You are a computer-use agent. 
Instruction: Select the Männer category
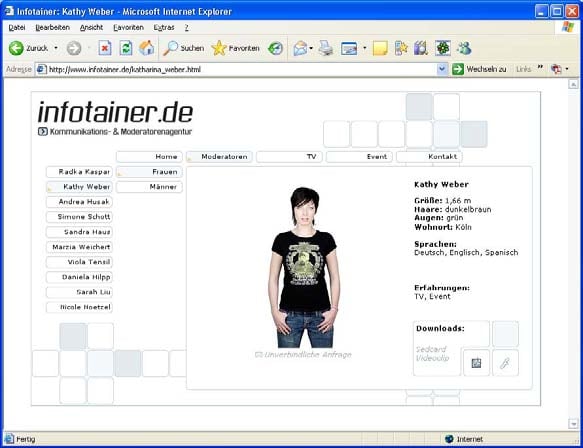[149, 187]
